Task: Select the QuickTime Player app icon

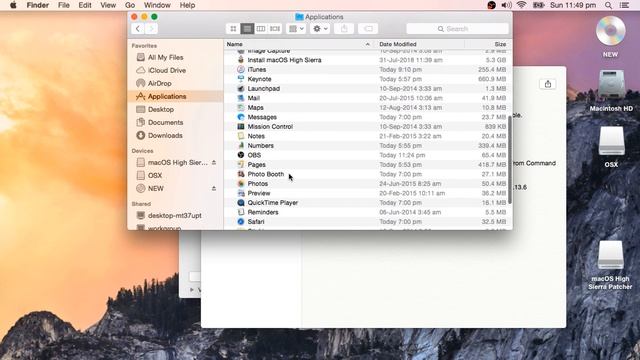Action: [241, 203]
